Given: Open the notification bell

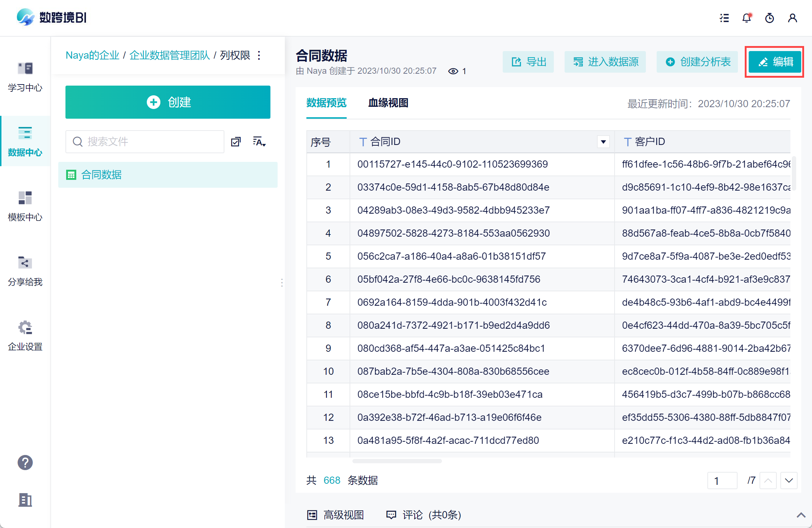Looking at the screenshot, I should pyautogui.click(x=747, y=18).
